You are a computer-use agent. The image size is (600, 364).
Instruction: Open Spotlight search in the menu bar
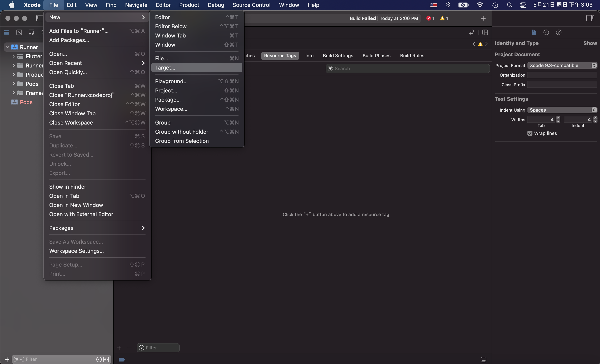509,5
